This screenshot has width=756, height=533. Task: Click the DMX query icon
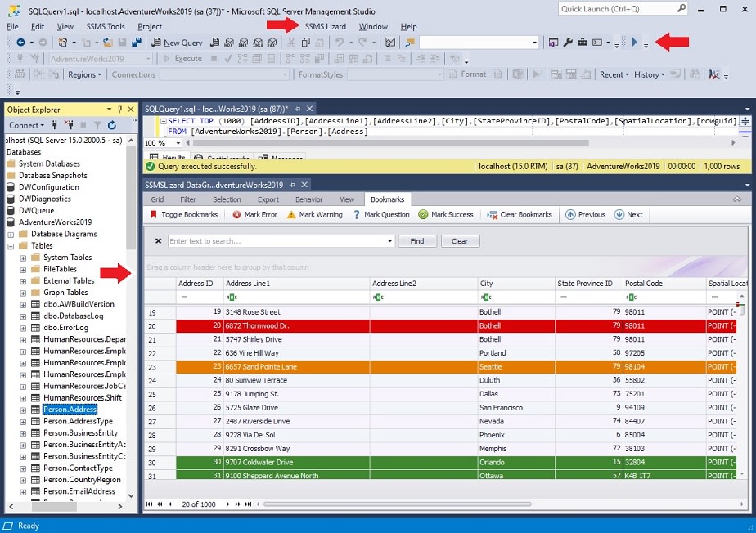(244, 43)
